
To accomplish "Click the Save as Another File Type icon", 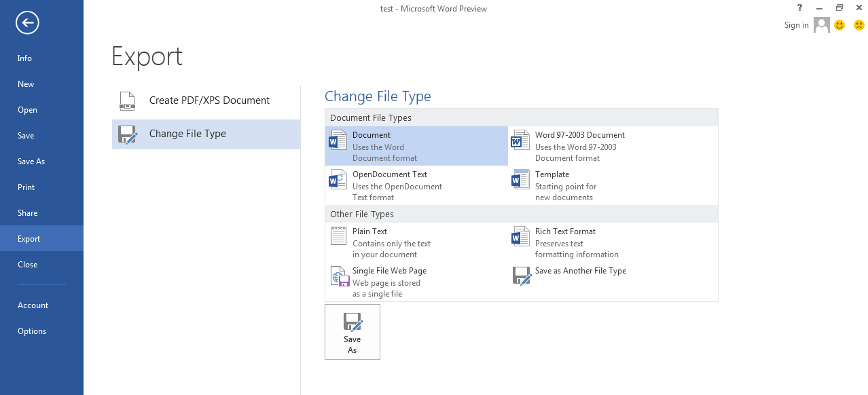I will (522, 276).
